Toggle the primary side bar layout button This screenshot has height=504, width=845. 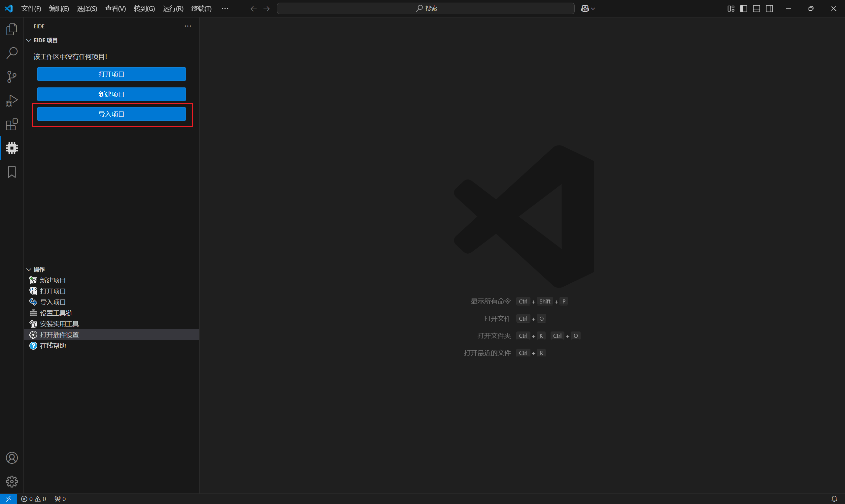pyautogui.click(x=743, y=9)
